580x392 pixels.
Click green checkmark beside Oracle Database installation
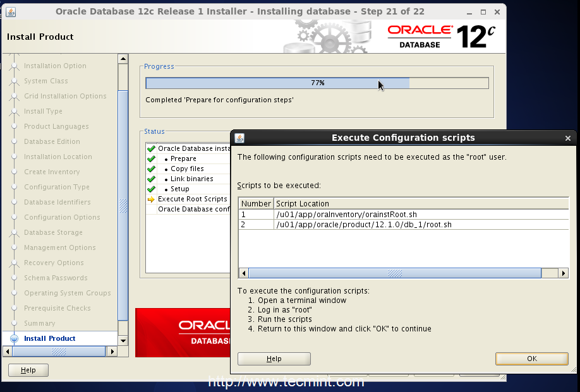pyautogui.click(x=151, y=149)
